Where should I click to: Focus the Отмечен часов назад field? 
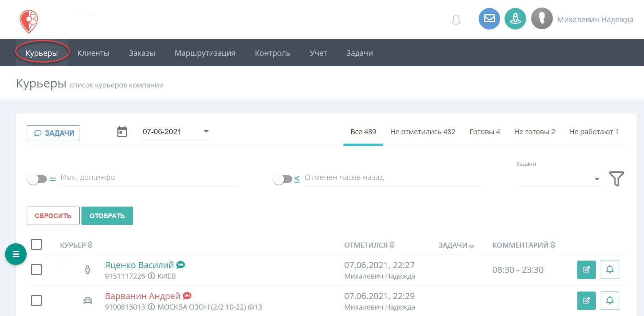pos(393,178)
